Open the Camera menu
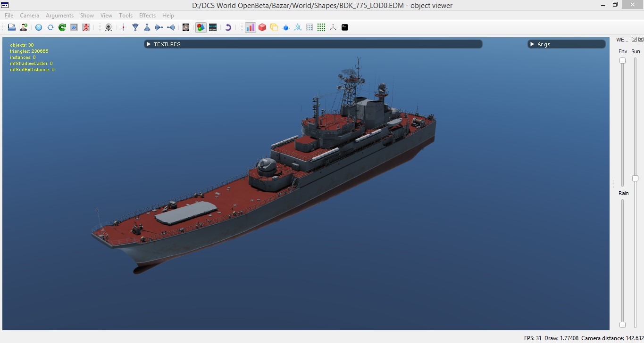This screenshot has height=343, width=644. 29,16
